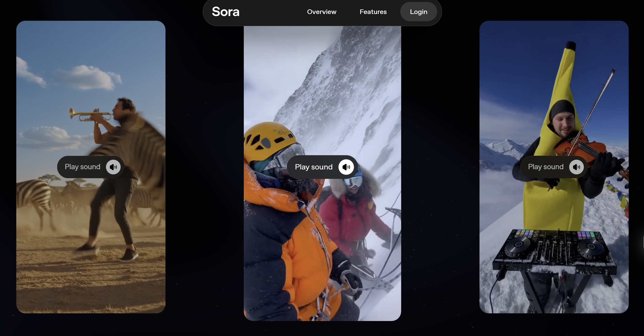Click the speaker icon on the trumpet video
The image size is (644, 336).
pyautogui.click(x=113, y=167)
